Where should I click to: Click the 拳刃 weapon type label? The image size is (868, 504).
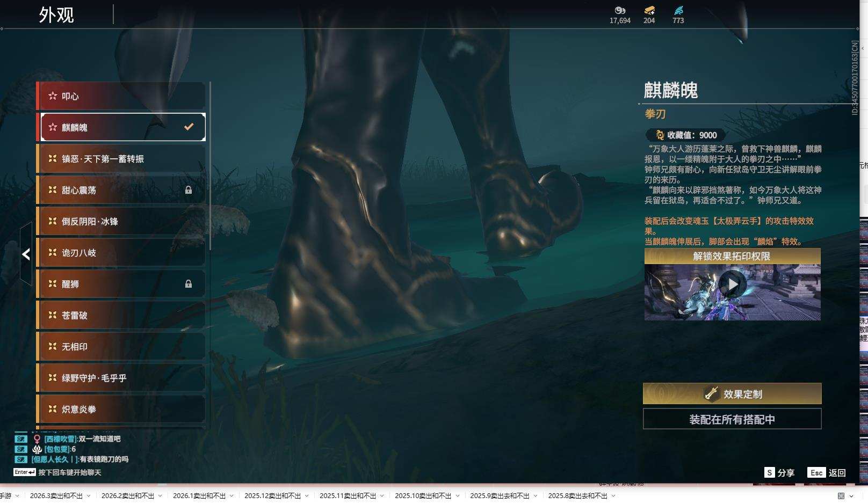[x=655, y=114]
